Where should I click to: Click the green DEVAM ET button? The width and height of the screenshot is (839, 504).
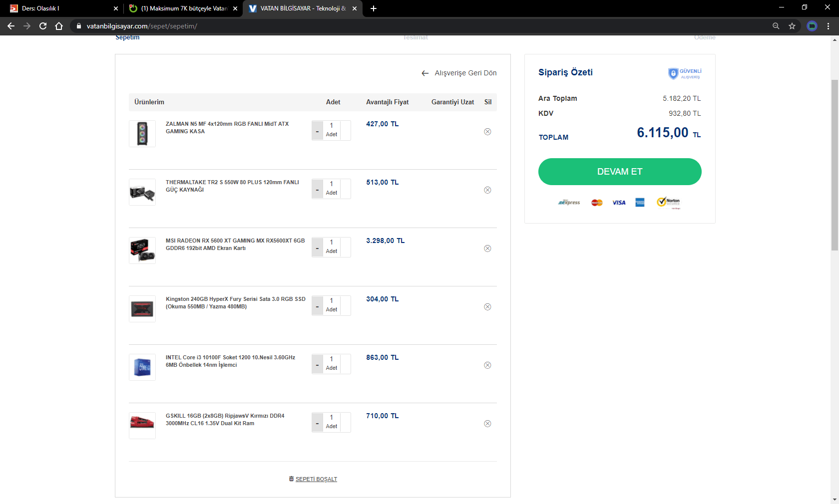[620, 172]
